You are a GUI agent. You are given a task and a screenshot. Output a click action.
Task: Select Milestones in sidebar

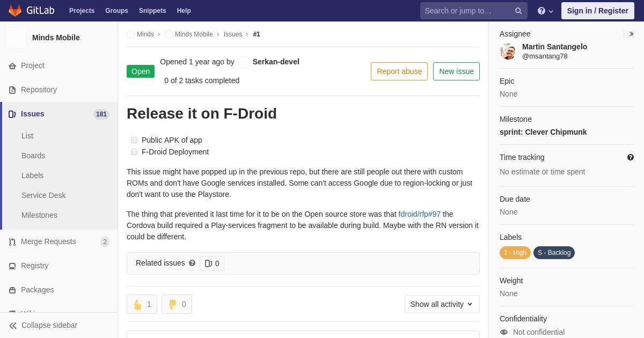(x=39, y=215)
